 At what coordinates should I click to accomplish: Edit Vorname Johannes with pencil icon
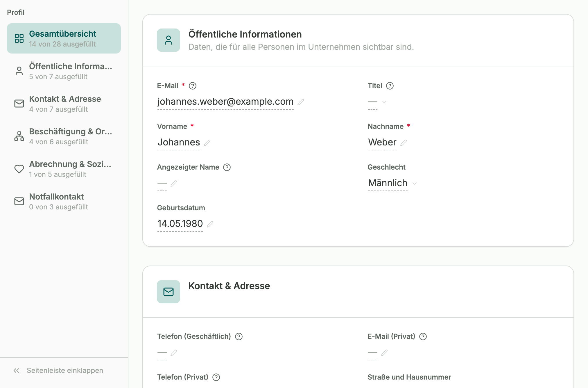(x=207, y=143)
